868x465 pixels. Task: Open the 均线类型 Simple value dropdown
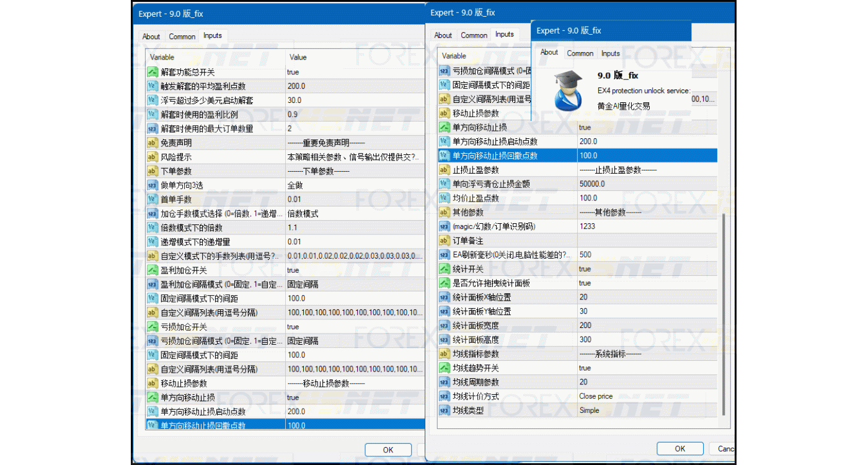tap(645, 410)
